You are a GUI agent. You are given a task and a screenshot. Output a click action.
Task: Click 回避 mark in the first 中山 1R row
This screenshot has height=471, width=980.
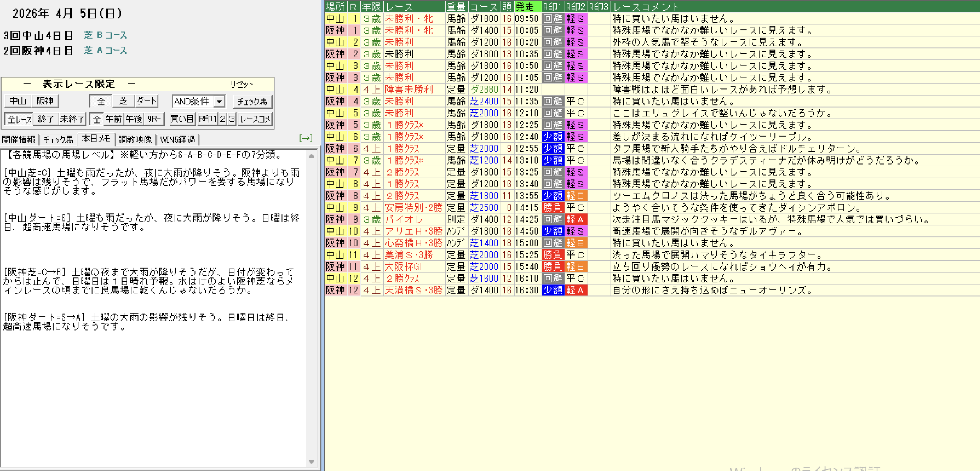552,19
